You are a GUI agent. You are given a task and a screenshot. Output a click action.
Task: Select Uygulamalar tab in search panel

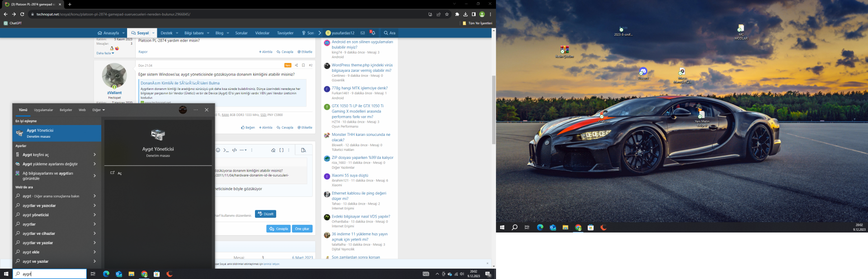click(x=43, y=110)
